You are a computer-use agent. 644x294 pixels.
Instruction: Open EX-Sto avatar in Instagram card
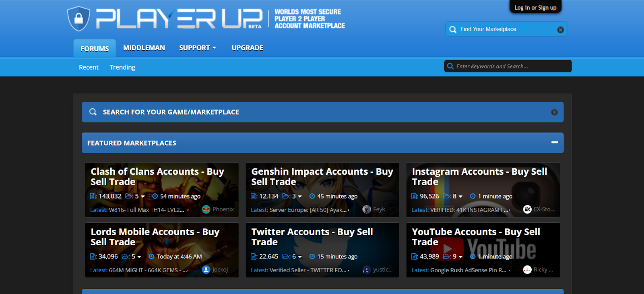click(527, 209)
